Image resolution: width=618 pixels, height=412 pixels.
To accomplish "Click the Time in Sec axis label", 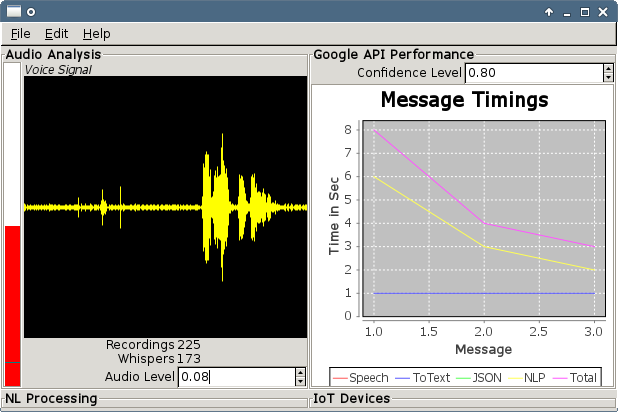I will (x=334, y=216).
